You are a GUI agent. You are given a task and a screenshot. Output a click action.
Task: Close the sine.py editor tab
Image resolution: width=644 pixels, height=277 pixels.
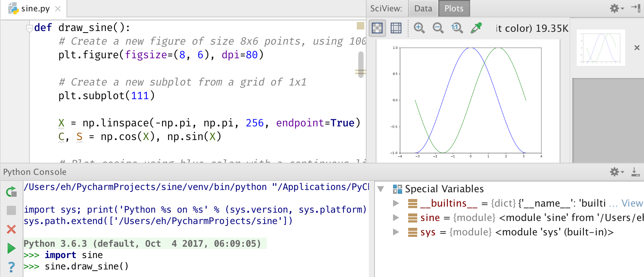pyautogui.click(x=58, y=8)
